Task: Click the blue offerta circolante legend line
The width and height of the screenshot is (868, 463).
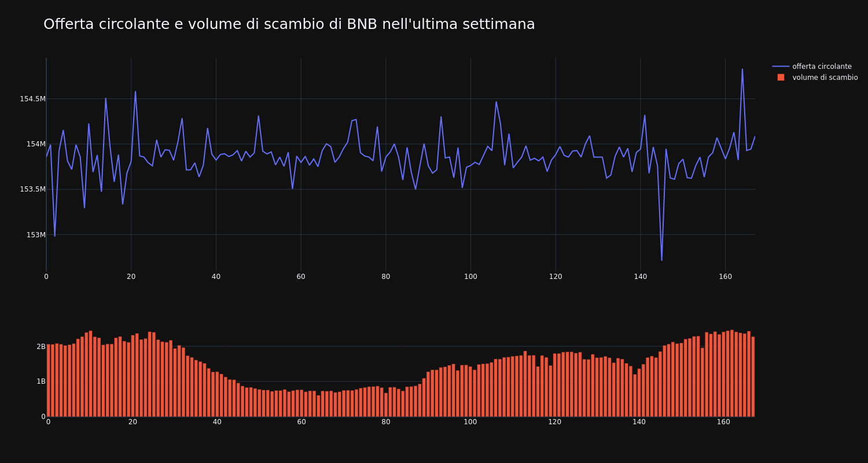Action: (781, 67)
